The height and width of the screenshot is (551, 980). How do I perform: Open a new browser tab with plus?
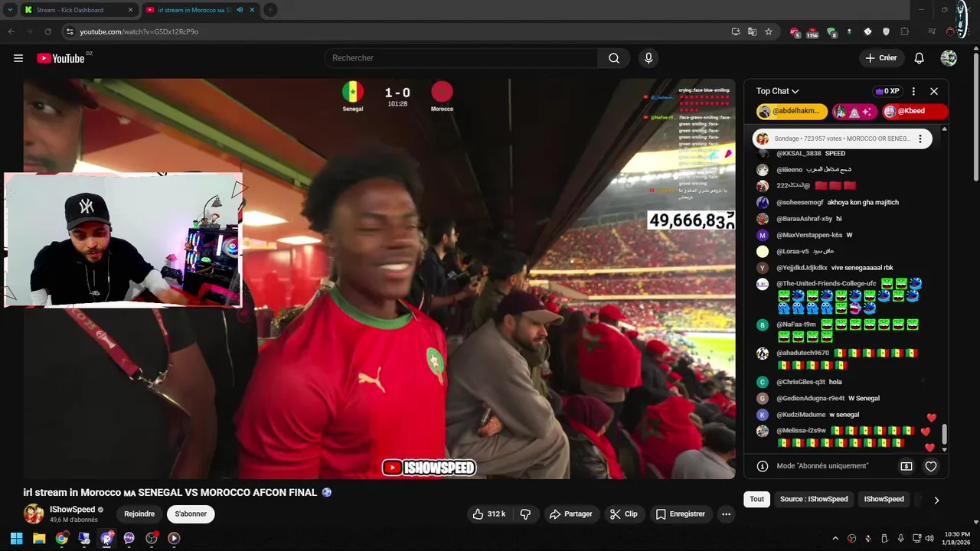point(270,10)
